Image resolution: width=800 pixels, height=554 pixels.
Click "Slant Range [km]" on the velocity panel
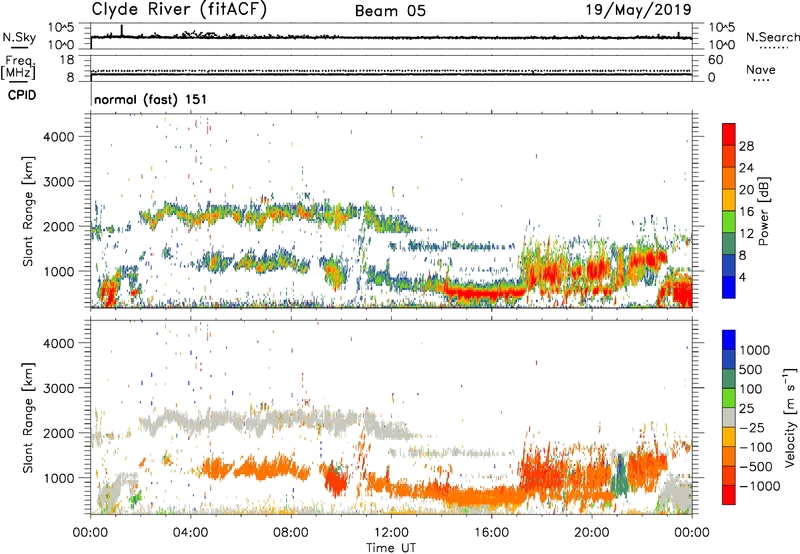coord(28,418)
